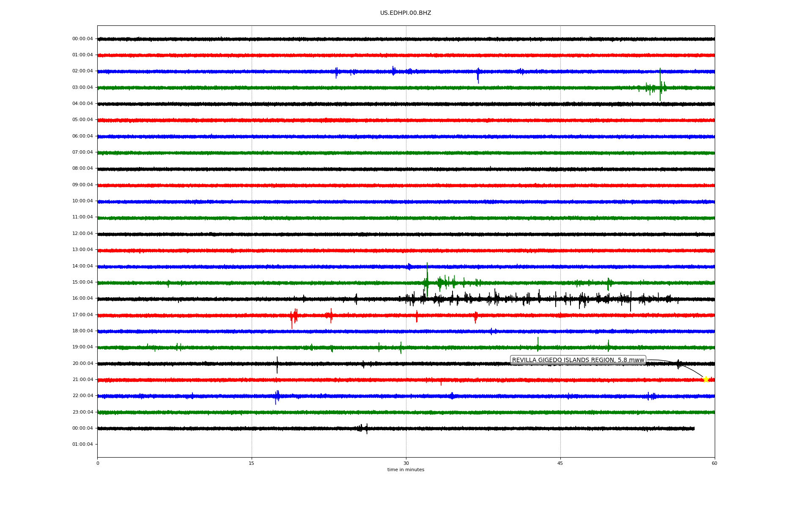This screenshot has width=812, height=508.
Task: Click the 15:00:04 time label
Action: click(82, 282)
